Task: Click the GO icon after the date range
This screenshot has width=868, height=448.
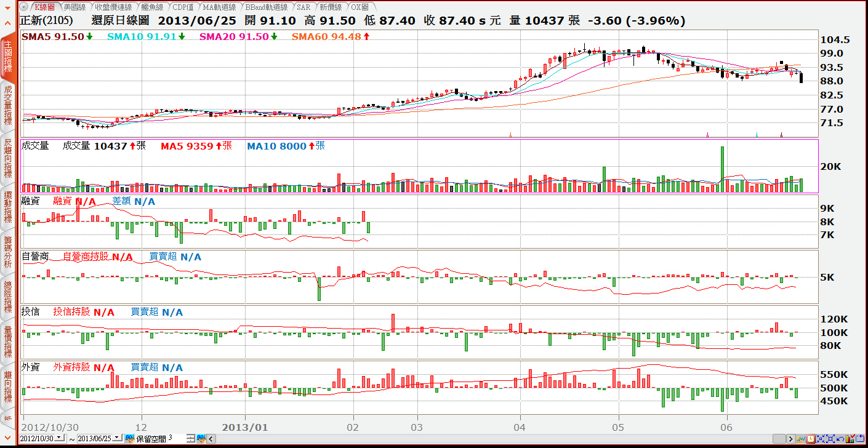Action: 130,439
